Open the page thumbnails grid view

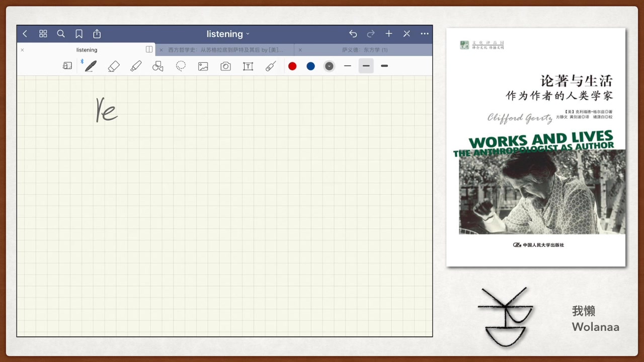(43, 34)
